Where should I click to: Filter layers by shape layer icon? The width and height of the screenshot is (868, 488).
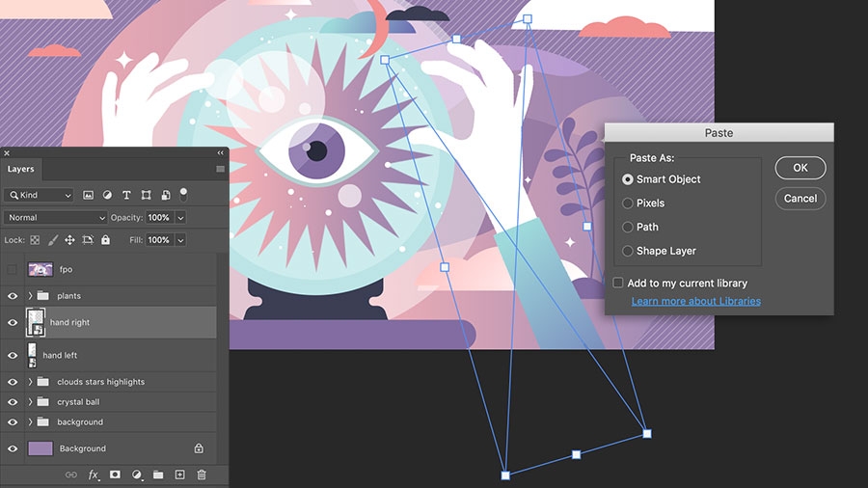tap(146, 195)
